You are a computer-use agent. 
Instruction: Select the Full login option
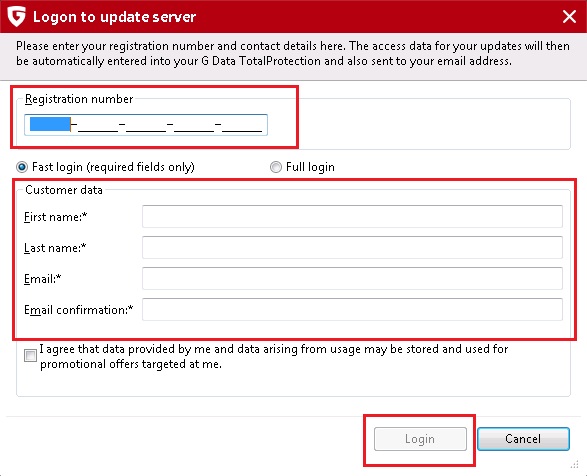pos(276,167)
